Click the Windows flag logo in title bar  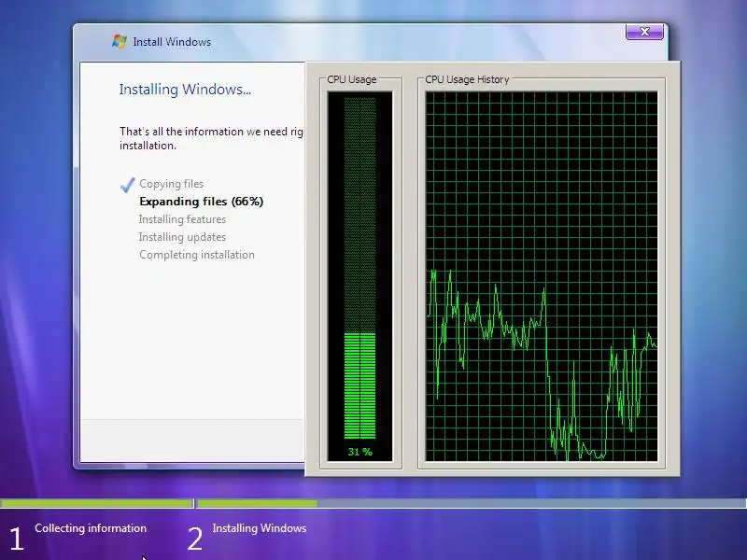(120, 41)
